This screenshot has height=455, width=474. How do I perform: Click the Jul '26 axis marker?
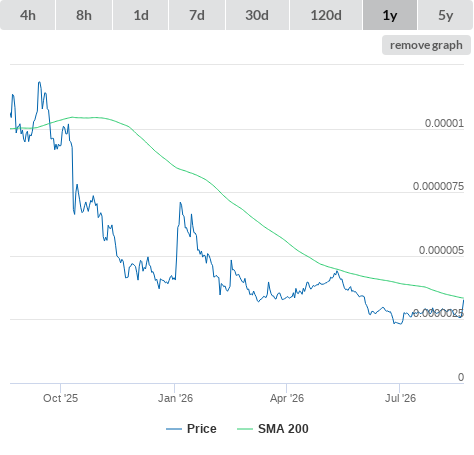(400, 398)
